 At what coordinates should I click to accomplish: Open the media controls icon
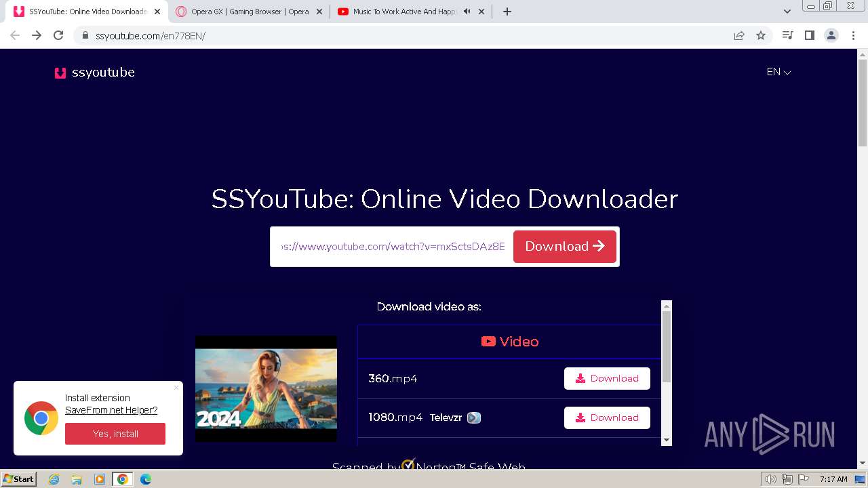787,35
